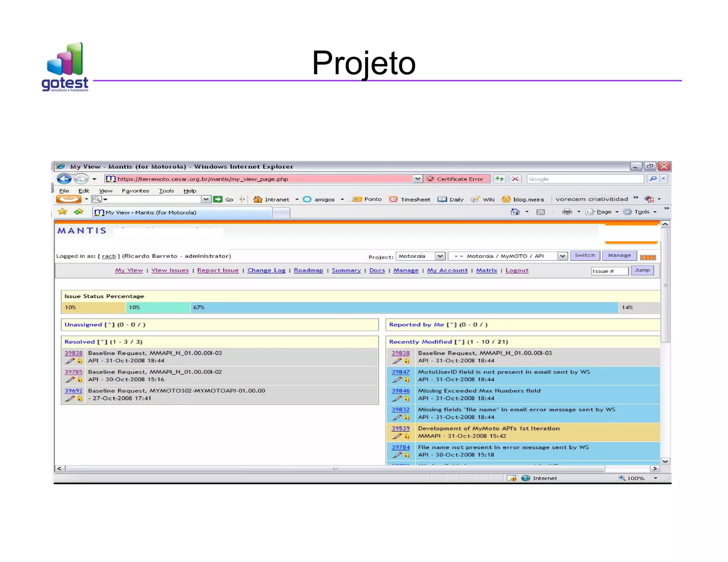728x562 pixels.
Task: Toggle the Unassigned [^] section
Action: 109,325
